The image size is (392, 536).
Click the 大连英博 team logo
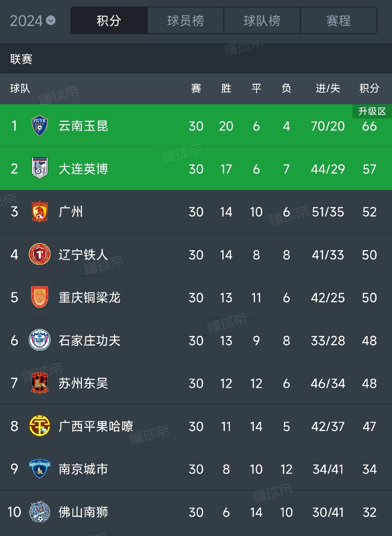(x=39, y=168)
